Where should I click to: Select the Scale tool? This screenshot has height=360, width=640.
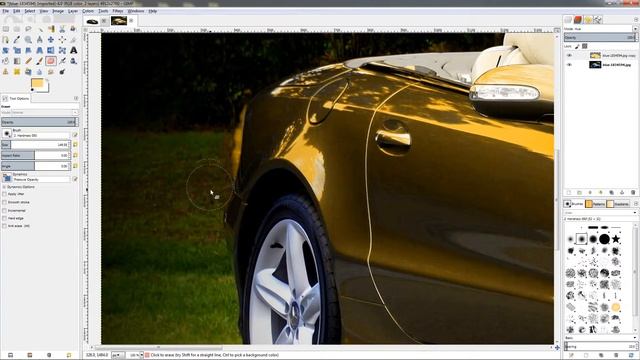click(x=17, y=50)
